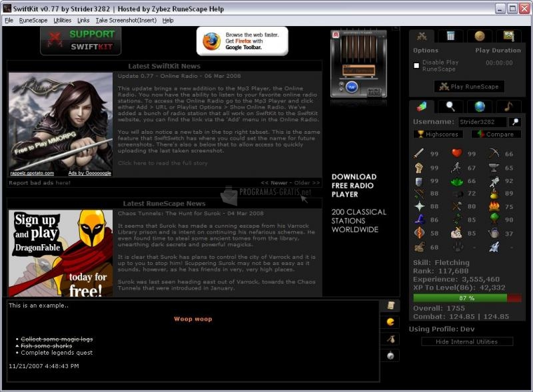Open the Utilities menu
Image resolution: width=533 pixels, height=392 pixels.
tap(62, 21)
